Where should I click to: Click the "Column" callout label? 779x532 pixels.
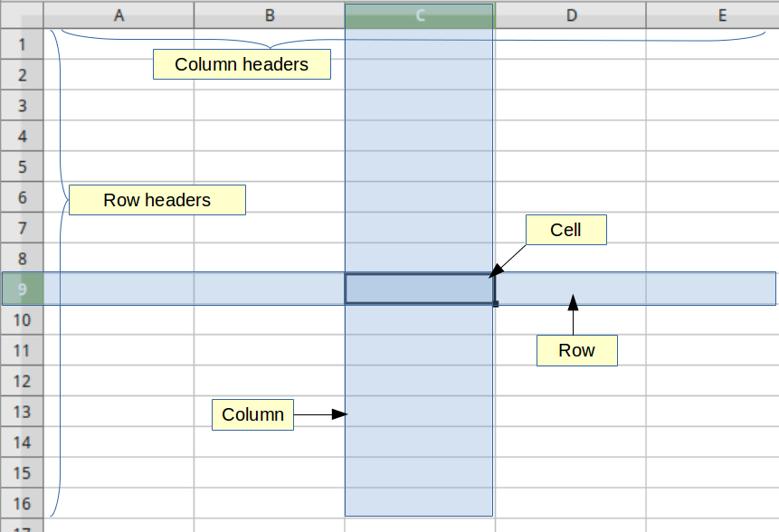point(252,414)
